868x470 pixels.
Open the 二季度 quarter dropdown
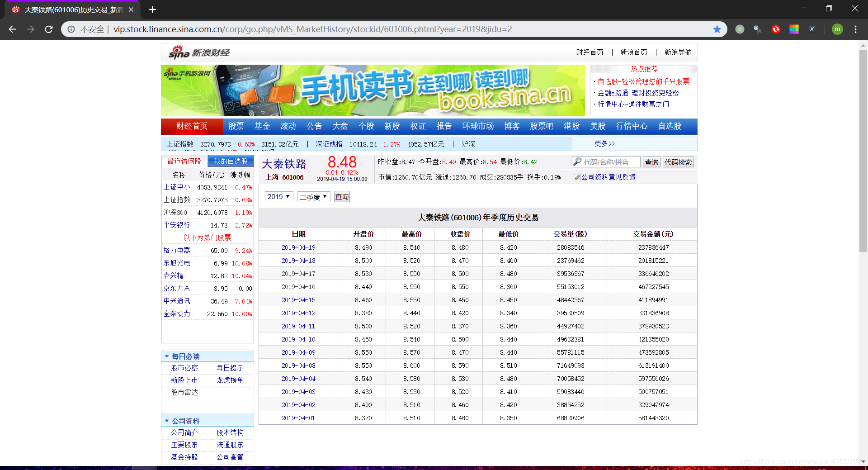pyautogui.click(x=313, y=197)
